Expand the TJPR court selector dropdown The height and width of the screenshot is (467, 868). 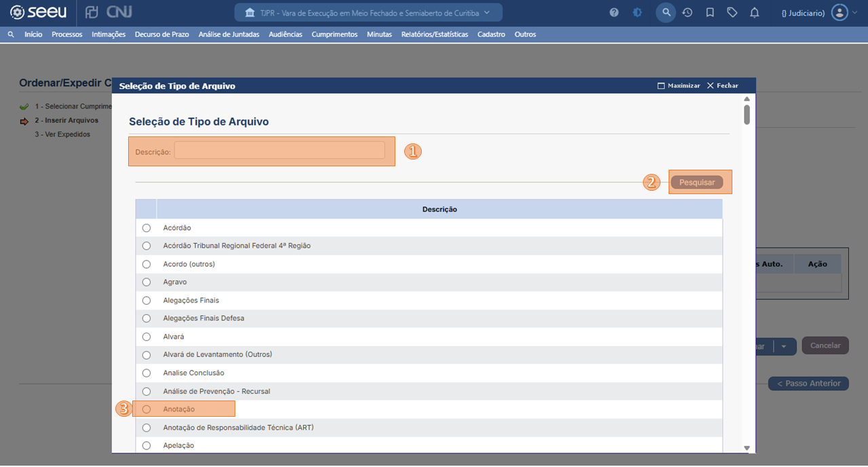tap(368, 13)
